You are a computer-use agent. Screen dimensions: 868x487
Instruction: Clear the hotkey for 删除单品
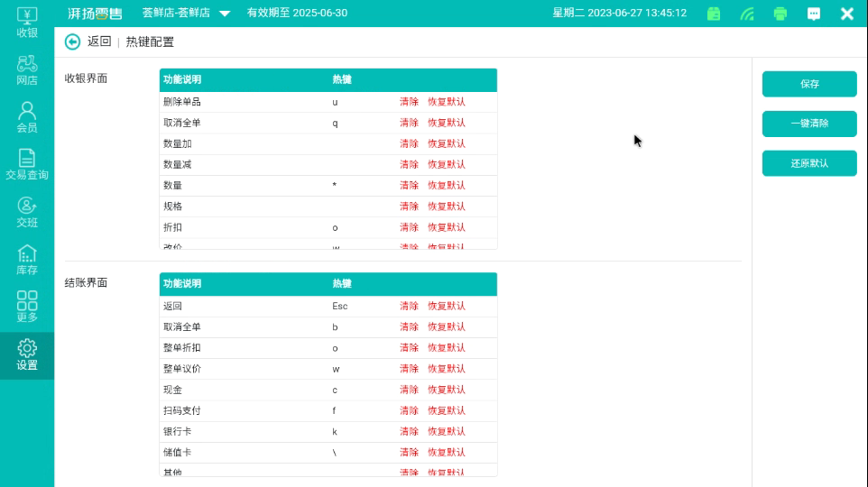coord(409,102)
